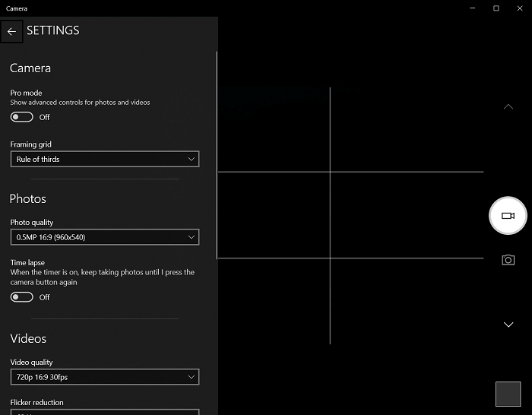Click the settings panel scrollbar
Viewport: 532px width, 415px height.
[x=216, y=155]
